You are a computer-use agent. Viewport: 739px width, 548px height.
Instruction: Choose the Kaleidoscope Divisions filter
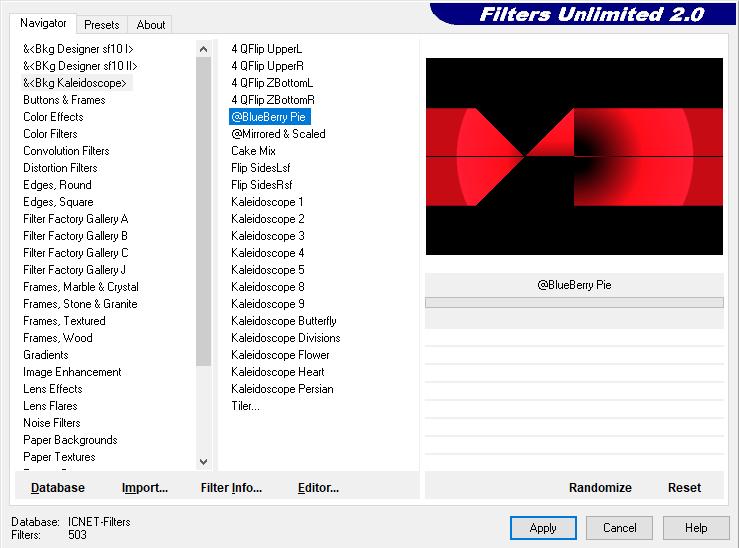[286, 338]
